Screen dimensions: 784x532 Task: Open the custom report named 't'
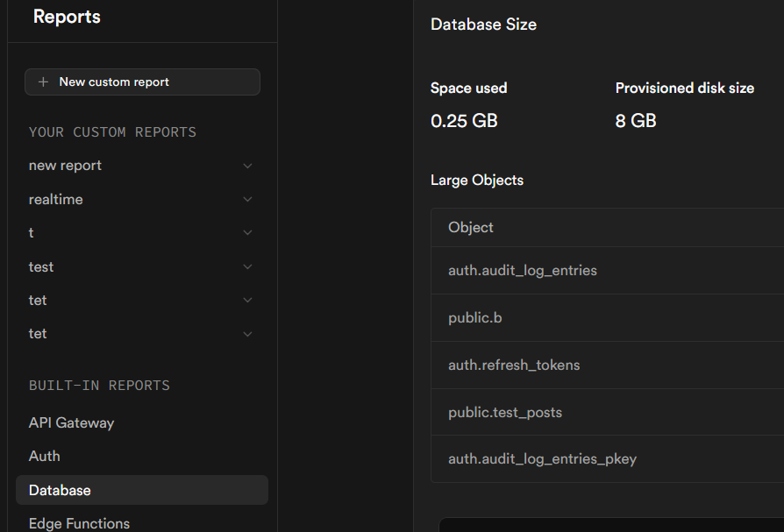(x=32, y=233)
